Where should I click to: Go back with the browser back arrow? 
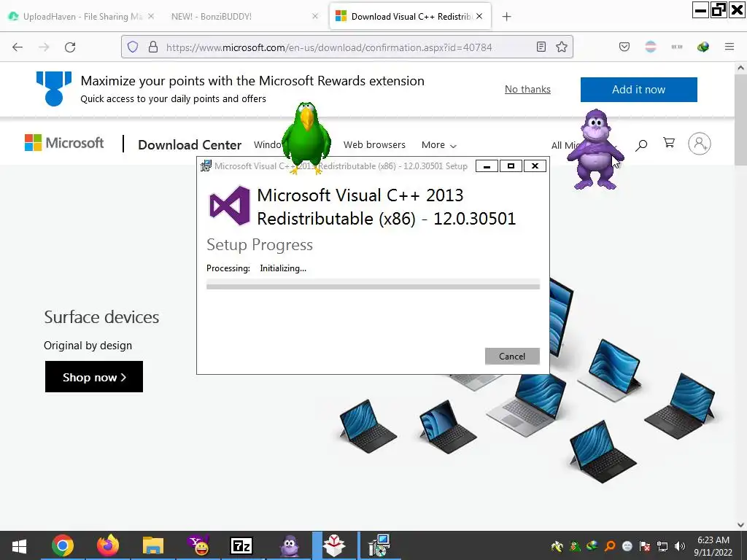(x=18, y=47)
